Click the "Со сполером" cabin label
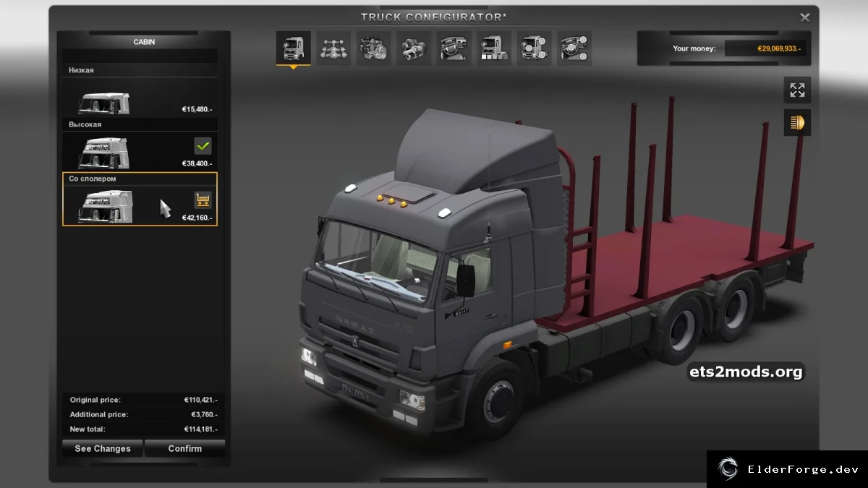This screenshot has width=868, height=488. click(93, 179)
